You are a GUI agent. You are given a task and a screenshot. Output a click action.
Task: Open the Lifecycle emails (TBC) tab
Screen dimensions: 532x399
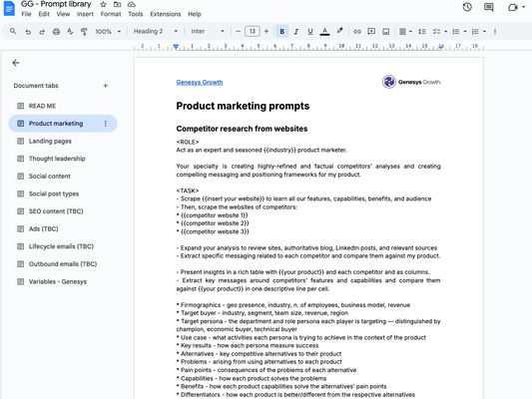[63, 246]
